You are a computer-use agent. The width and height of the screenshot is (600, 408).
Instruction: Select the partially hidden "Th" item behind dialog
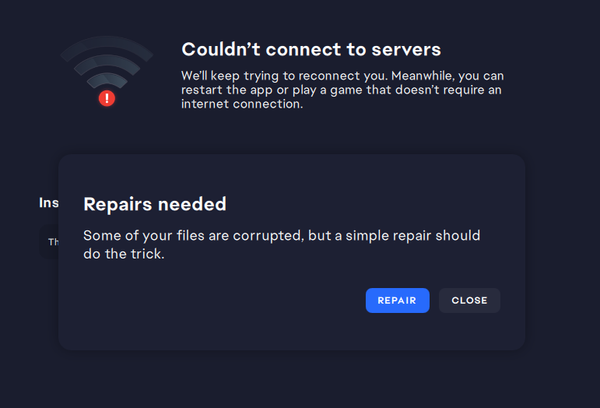click(53, 242)
